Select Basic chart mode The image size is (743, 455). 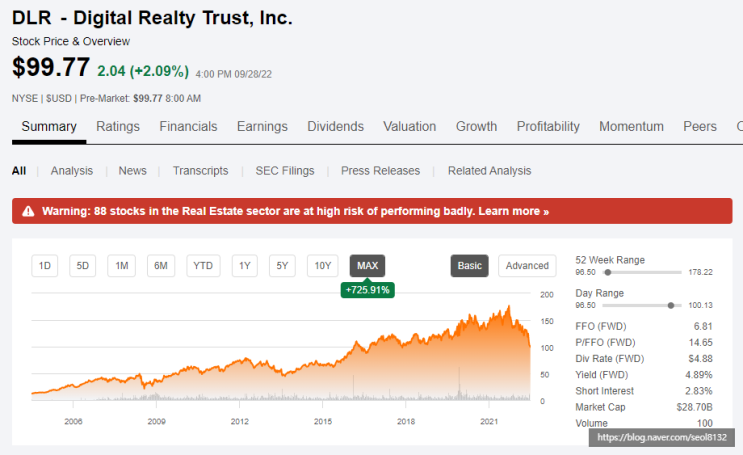(470, 266)
